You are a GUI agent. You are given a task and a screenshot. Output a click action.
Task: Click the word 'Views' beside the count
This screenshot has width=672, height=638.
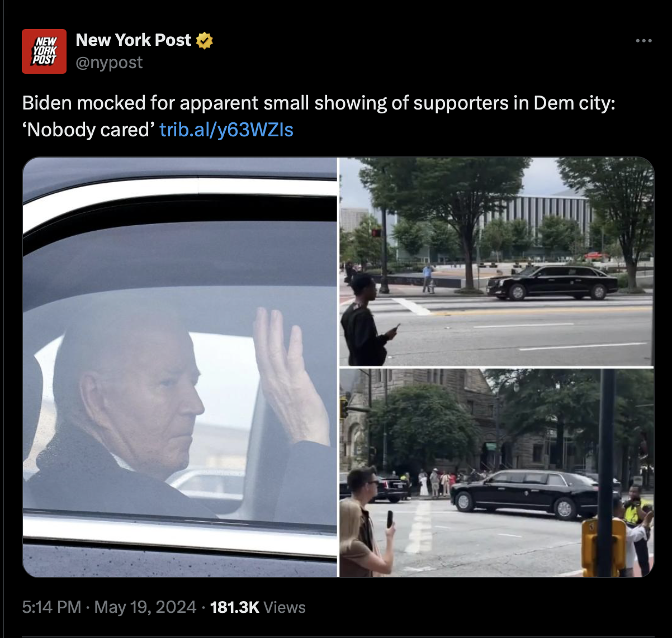coord(284,607)
